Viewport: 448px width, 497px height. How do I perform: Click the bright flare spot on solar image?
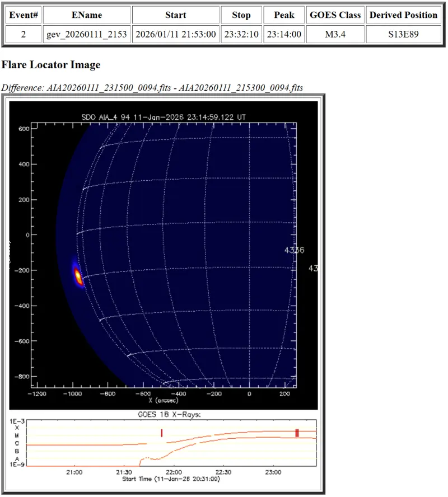point(78,275)
